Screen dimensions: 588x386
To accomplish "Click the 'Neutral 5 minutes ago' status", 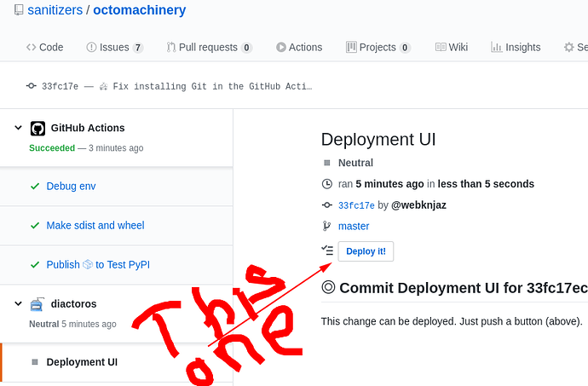I will point(72,324).
